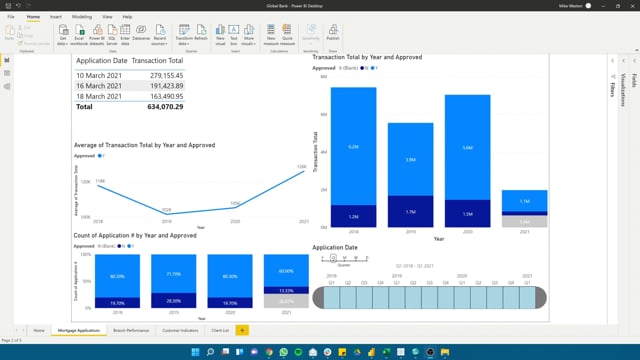640x360 pixels.
Task: Import from Excel workbook
Action: [79, 35]
